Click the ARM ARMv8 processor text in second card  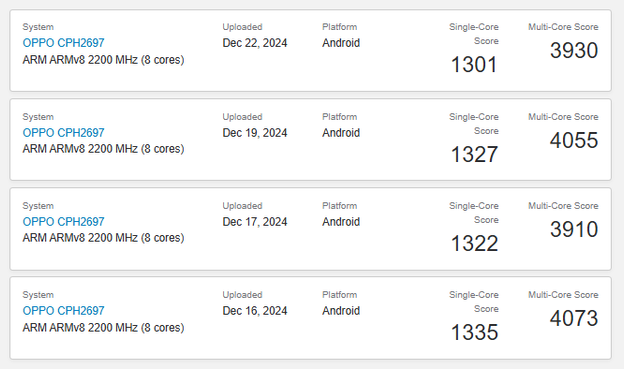(x=103, y=149)
